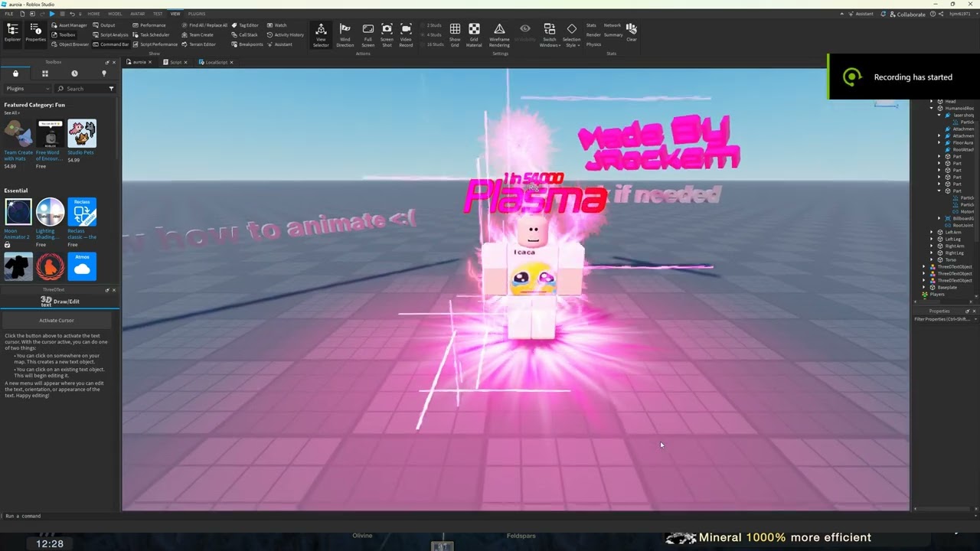Open Switch Windows dropdown
Viewport: 980px width, 551px height.
[550, 34]
